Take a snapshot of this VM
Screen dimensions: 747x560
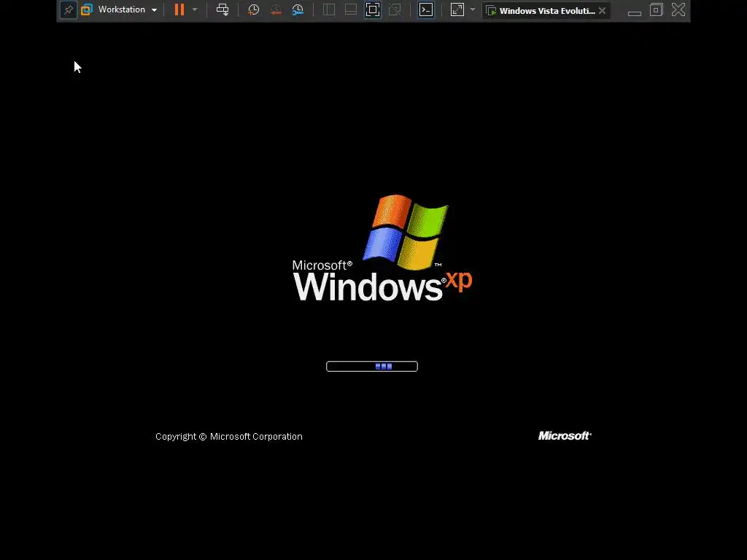[253, 9]
